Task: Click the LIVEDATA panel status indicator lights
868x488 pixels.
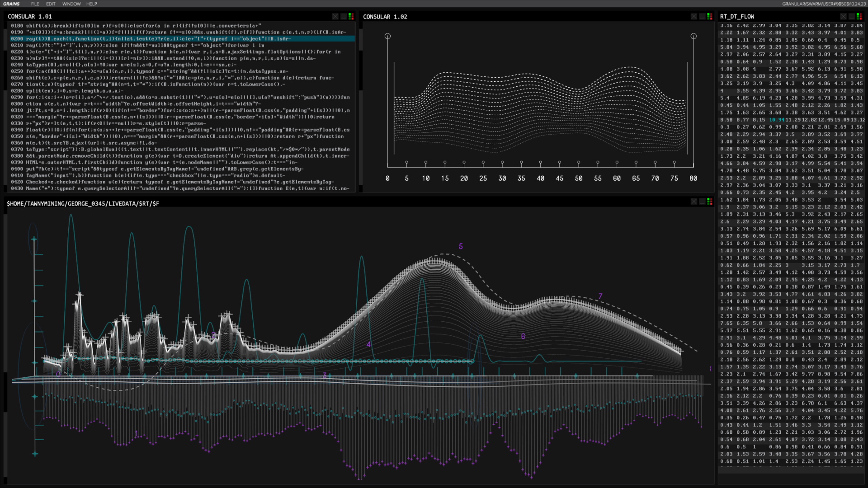Action: click(x=710, y=202)
